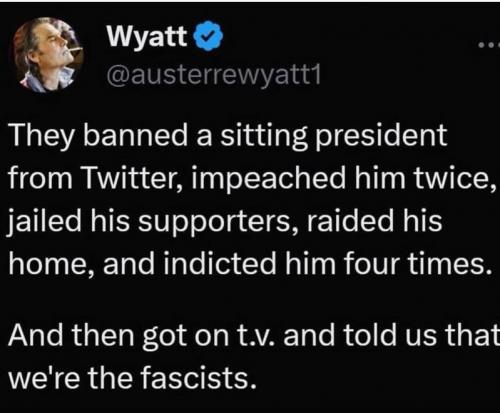Click the word 'banned' in first line
The height and width of the screenshot is (413, 500).
click(x=135, y=135)
